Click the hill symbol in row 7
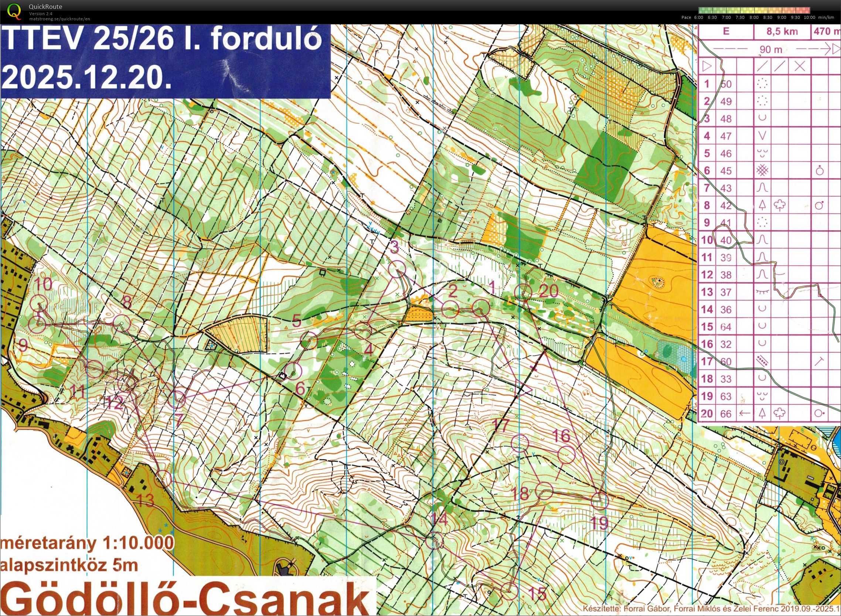Screen dimensions: 841x616 click(x=763, y=188)
